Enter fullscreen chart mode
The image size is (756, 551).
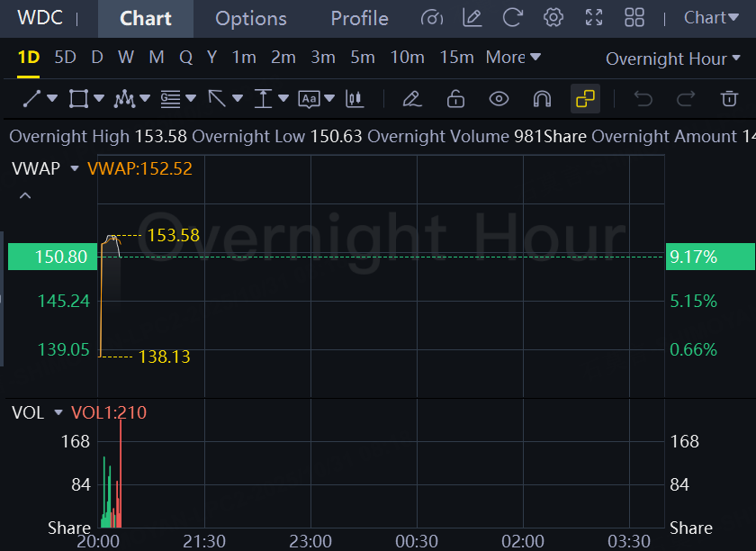pyautogui.click(x=594, y=18)
